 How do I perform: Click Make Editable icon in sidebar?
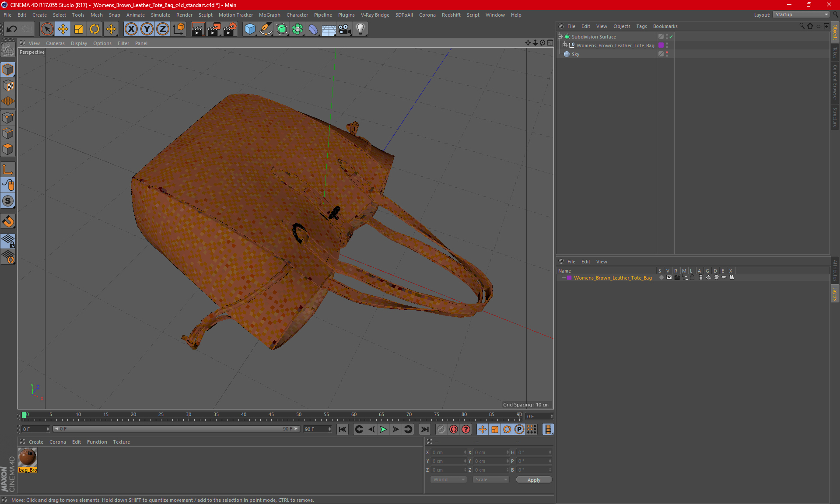point(8,50)
